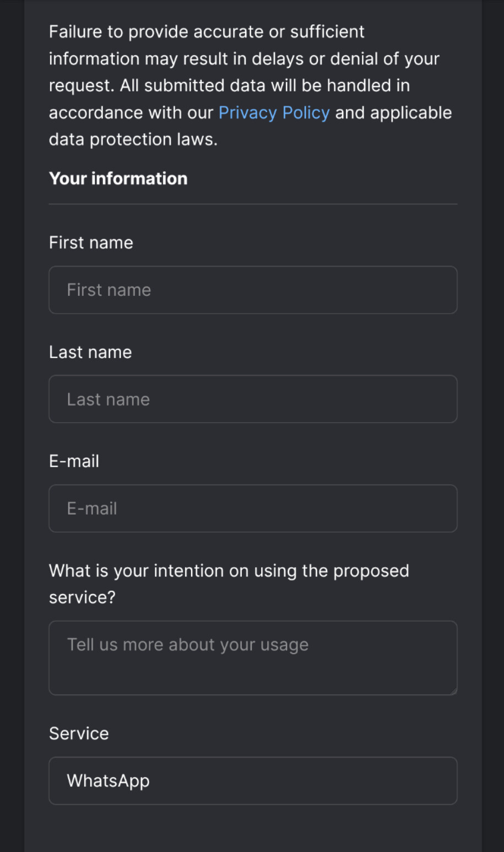Click the "data protection laws." text

[x=133, y=139]
